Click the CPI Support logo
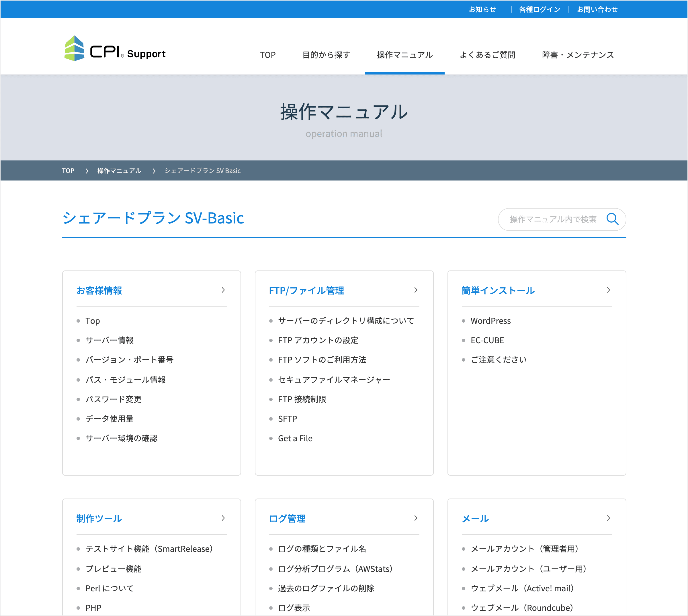The height and width of the screenshot is (616, 688). [x=115, y=48]
